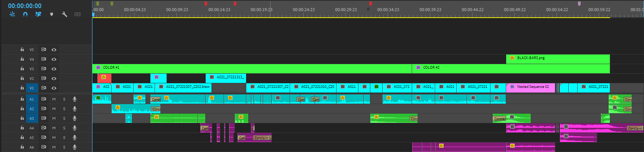Click the add marker icon
This screenshot has width=644, height=152.
point(51,14)
